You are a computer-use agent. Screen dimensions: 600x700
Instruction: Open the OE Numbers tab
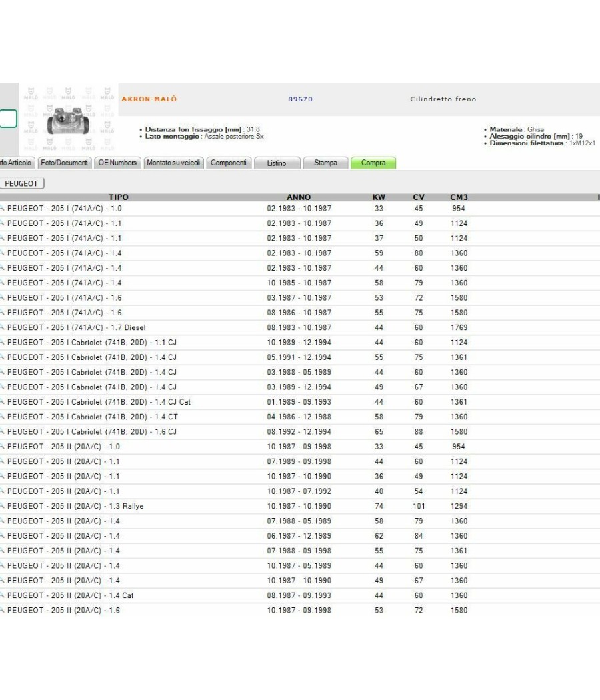(x=117, y=163)
